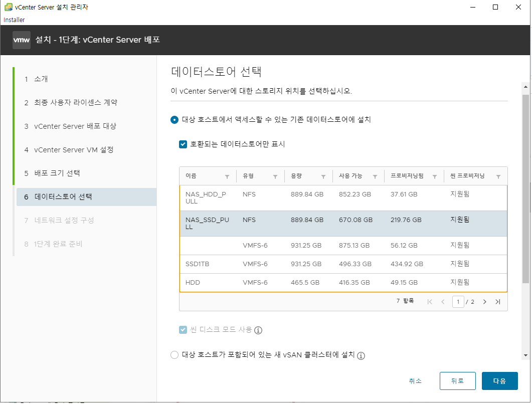Open filter for the 프로비저닝됨 column
The height and width of the screenshot is (404, 532).
[x=435, y=176]
